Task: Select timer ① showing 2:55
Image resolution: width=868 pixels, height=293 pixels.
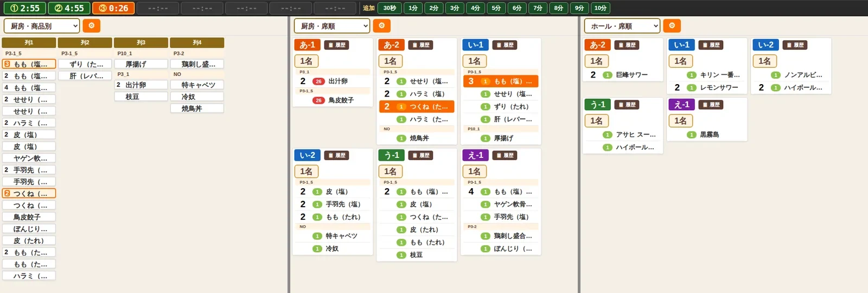Action: pyautogui.click(x=24, y=8)
